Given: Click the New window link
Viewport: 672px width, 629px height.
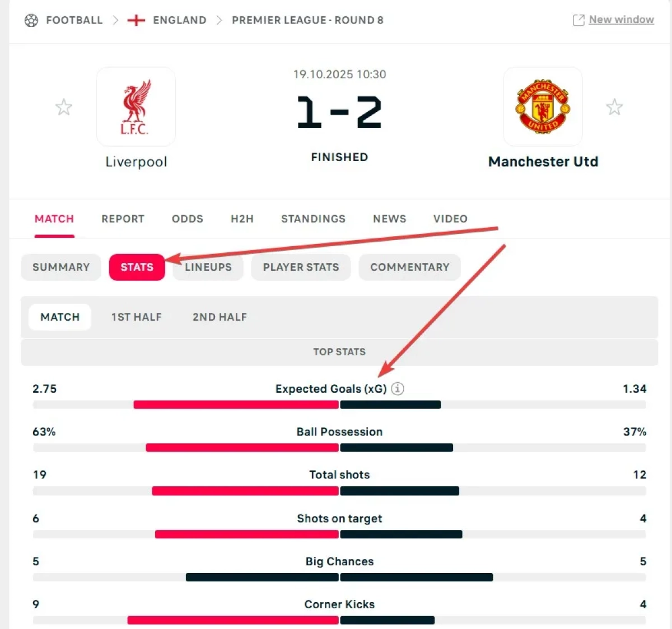Looking at the screenshot, I should click(x=621, y=20).
